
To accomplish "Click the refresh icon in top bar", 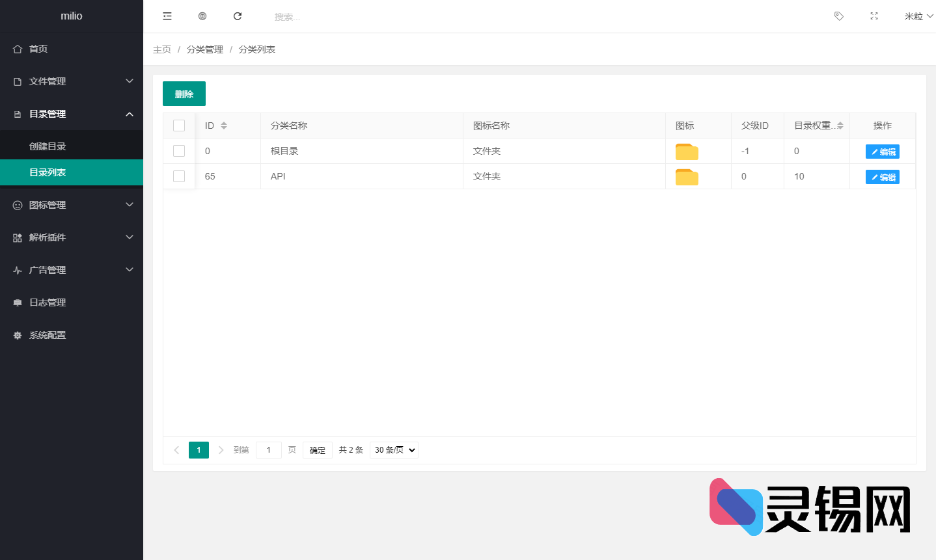I will click(x=238, y=16).
